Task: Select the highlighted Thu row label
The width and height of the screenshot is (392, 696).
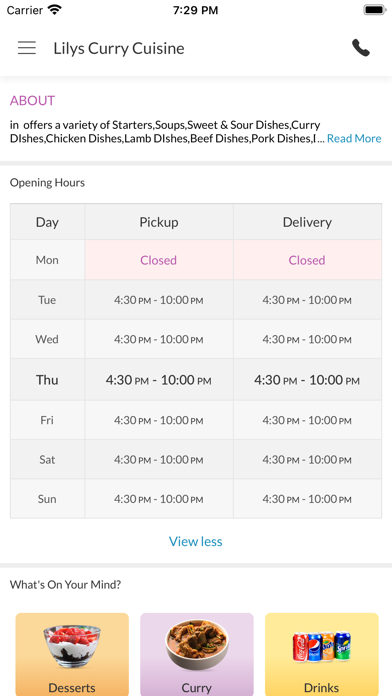Action: pos(47,380)
